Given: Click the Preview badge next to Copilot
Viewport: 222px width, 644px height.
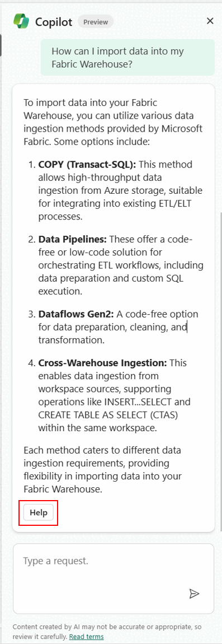Looking at the screenshot, I should [96, 22].
